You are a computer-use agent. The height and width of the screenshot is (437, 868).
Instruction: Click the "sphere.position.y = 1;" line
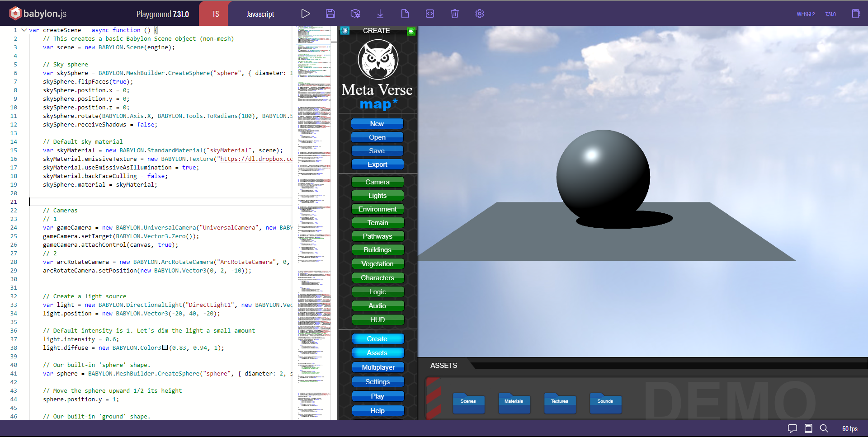click(x=81, y=399)
